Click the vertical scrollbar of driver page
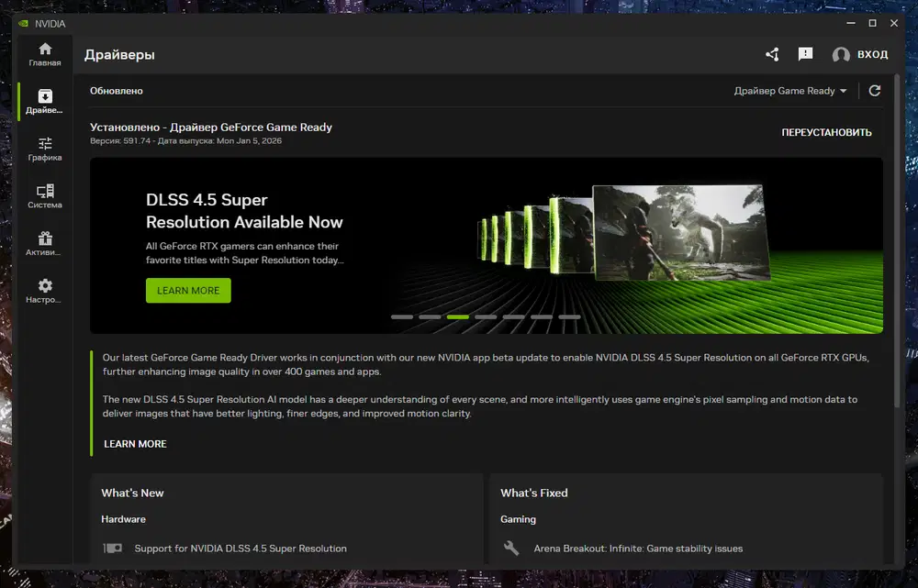Viewport: 918px width, 588px height. (x=897, y=241)
